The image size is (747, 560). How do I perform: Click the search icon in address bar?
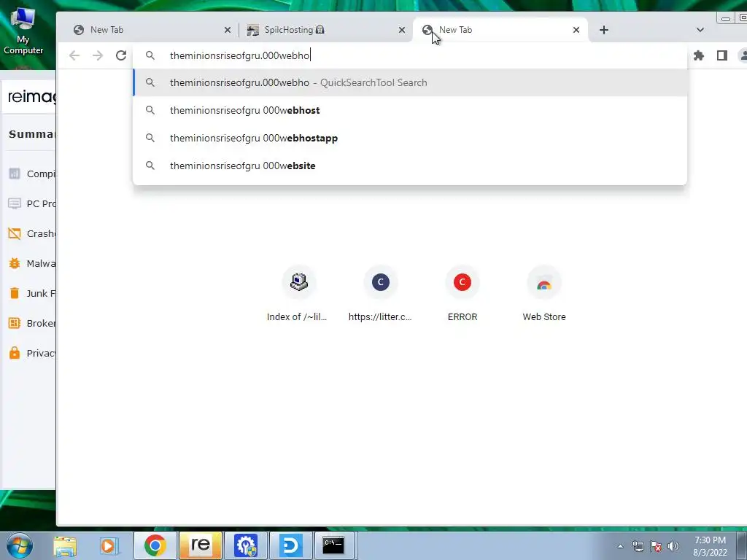click(150, 55)
